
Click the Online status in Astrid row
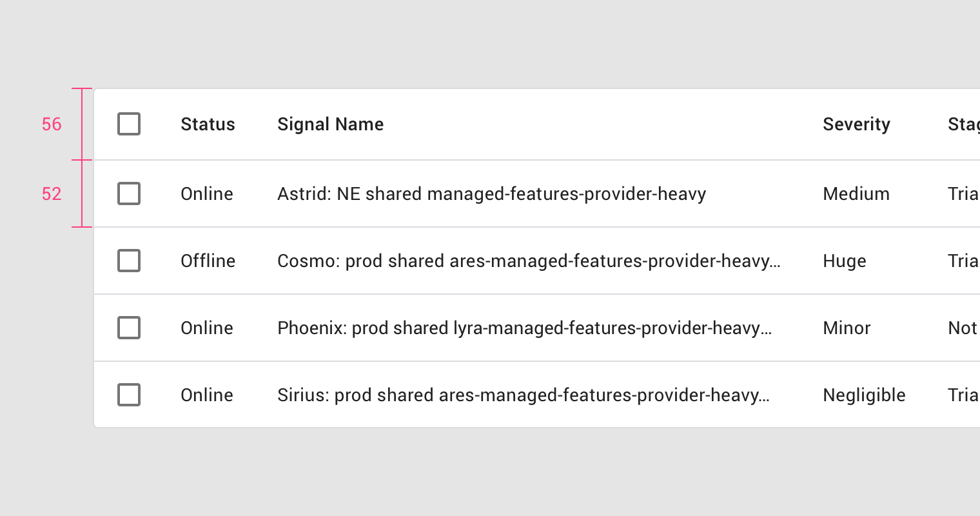coord(206,193)
